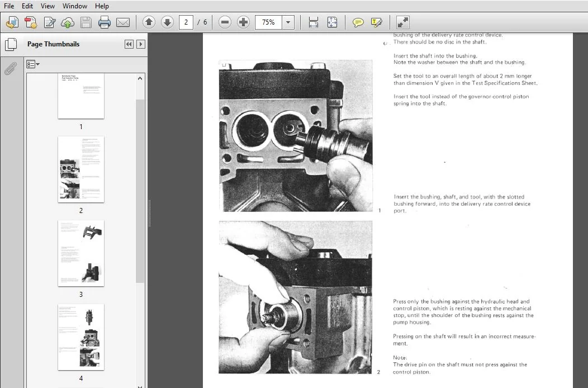Open the thumbnail options menu
Screen dimensions: 588x388
pyautogui.click(x=33, y=64)
